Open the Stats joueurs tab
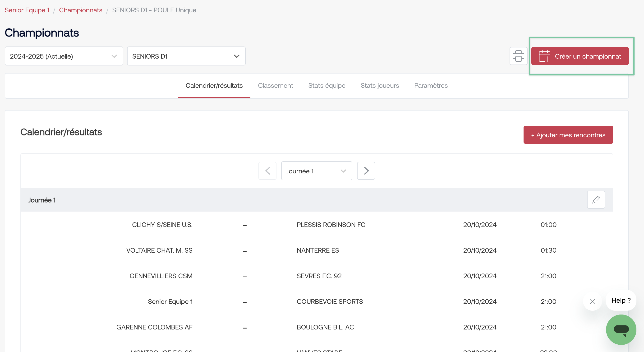Viewport: 644px width, 352px height. (379, 85)
